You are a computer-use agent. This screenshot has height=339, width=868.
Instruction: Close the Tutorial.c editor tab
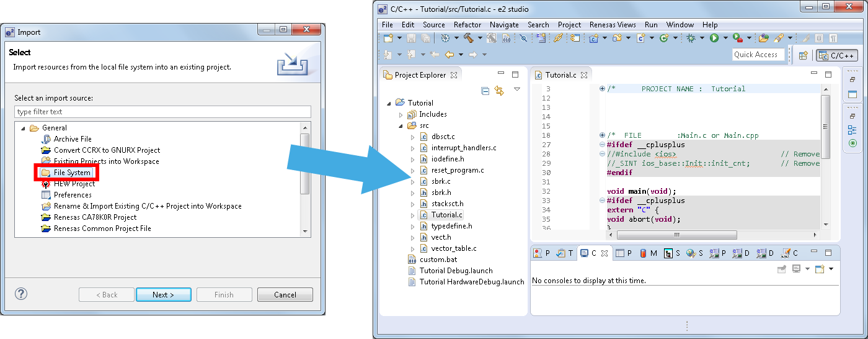click(583, 75)
